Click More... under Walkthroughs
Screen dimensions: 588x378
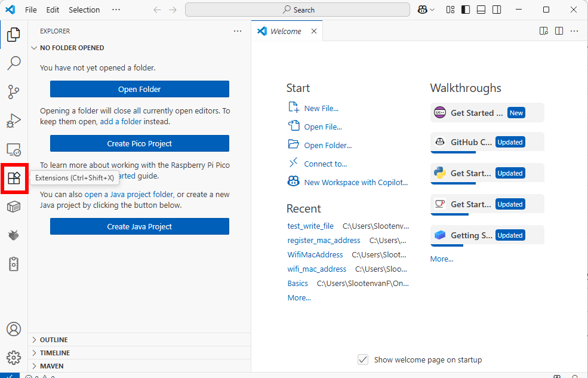[x=442, y=259]
